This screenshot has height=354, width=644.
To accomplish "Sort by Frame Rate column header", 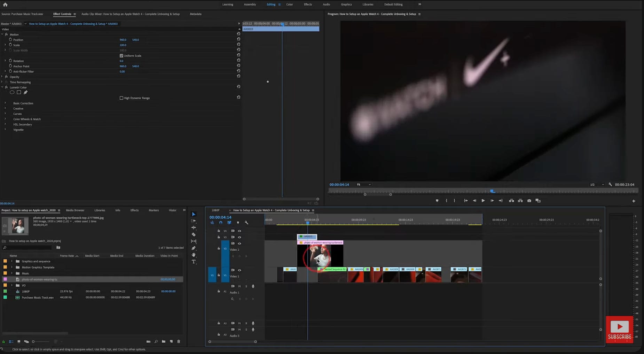I will [66, 256].
